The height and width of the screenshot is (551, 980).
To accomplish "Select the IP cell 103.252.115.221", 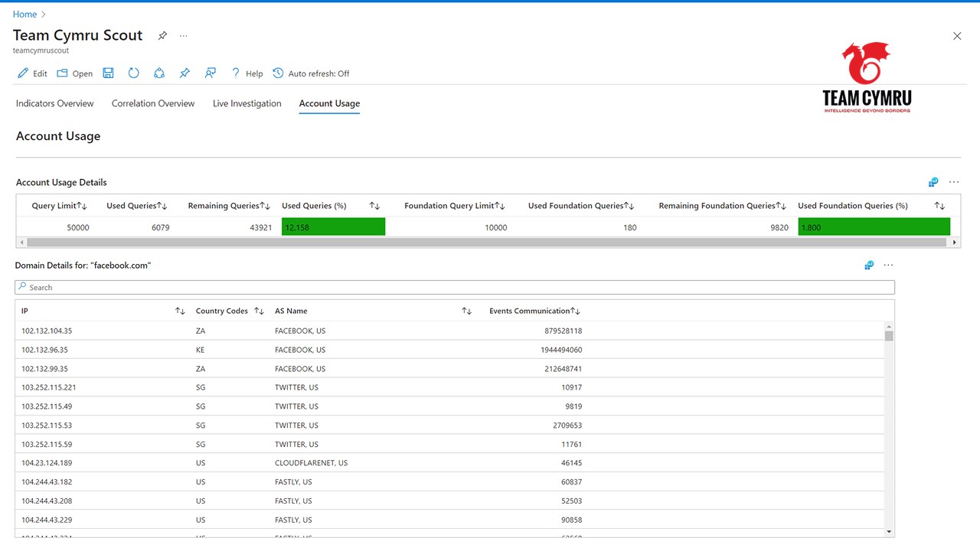I will pos(49,388).
